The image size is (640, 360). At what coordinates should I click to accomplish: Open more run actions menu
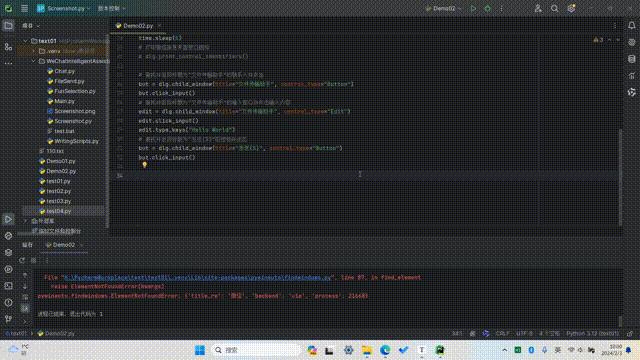(x=502, y=8)
